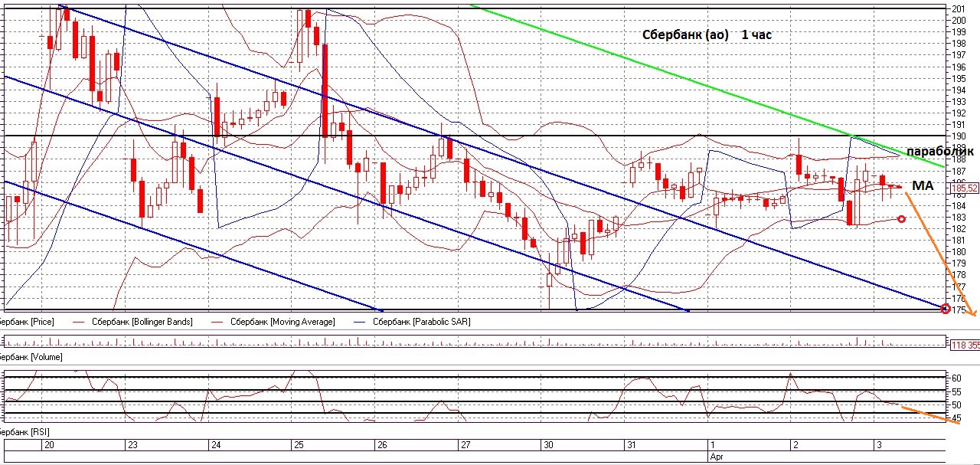Image resolution: width=980 pixels, height=465 pixels.
Task: Click price axis label 183
Action: point(959,218)
